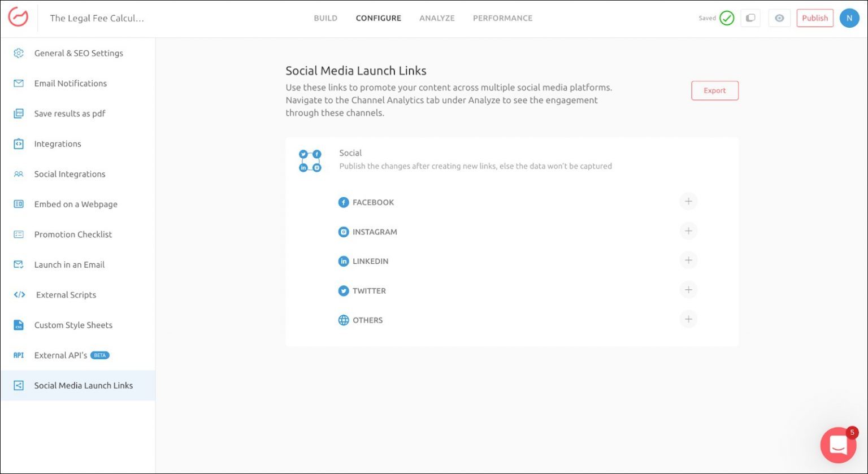Image resolution: width=868 pixels, height=474 pixels.
Task: Switch to the Analyze tab
Action: (x=437, y=18)
